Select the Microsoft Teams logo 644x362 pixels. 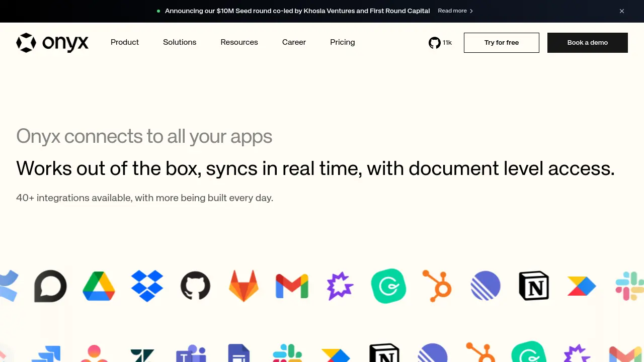click(191, 354)
